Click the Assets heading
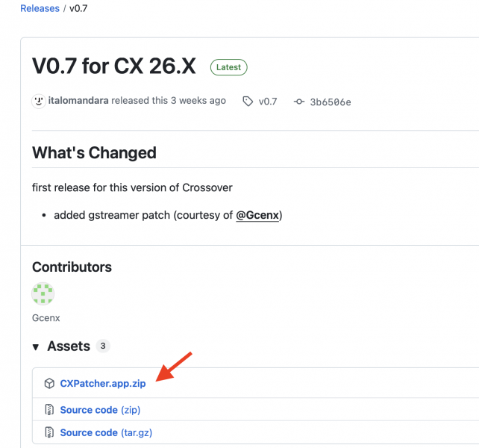Viewport: 479px width, 448px height. pos(69,346)
